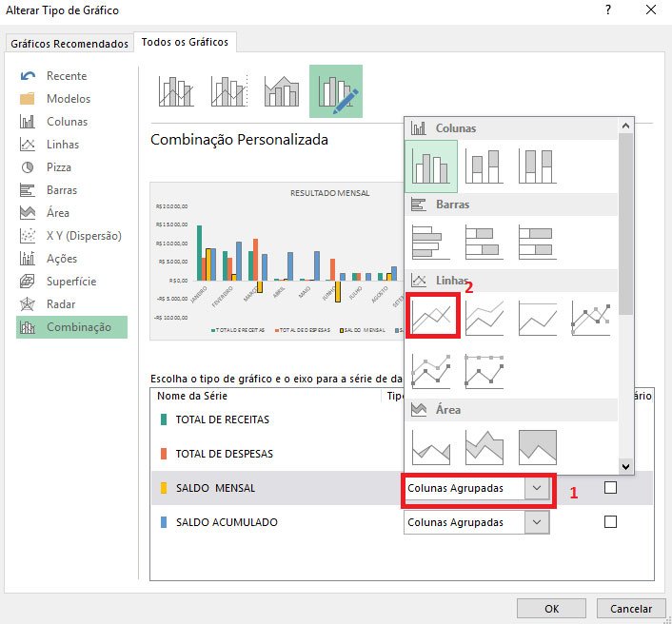Confirm with the OK button
672x624 pixels.
point(551,609)
